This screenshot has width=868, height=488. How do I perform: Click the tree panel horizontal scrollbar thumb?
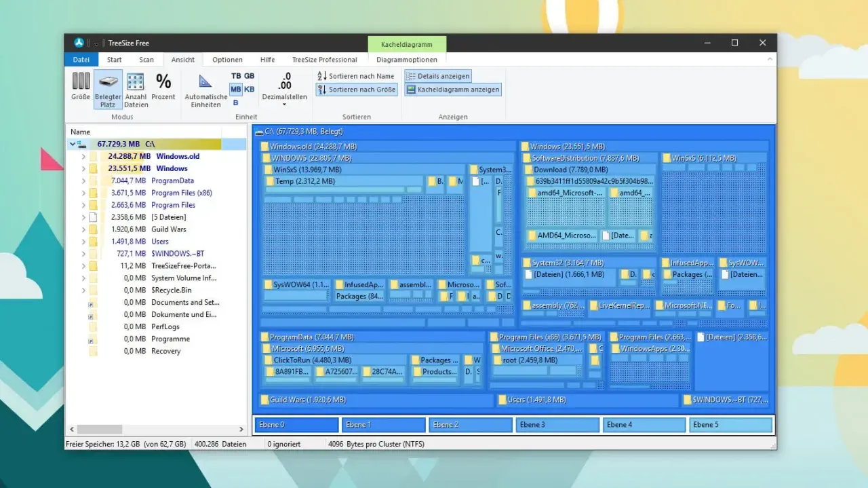tap(100, 430)
